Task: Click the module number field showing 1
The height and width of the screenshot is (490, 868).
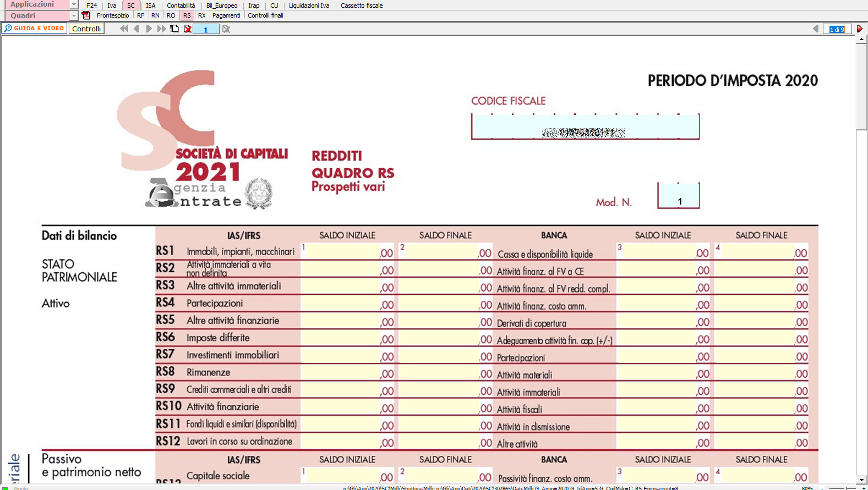Action: coord(206,29)
